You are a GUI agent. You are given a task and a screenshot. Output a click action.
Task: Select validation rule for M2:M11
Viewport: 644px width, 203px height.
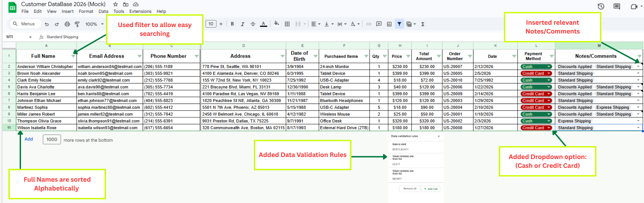click(416, 175)
